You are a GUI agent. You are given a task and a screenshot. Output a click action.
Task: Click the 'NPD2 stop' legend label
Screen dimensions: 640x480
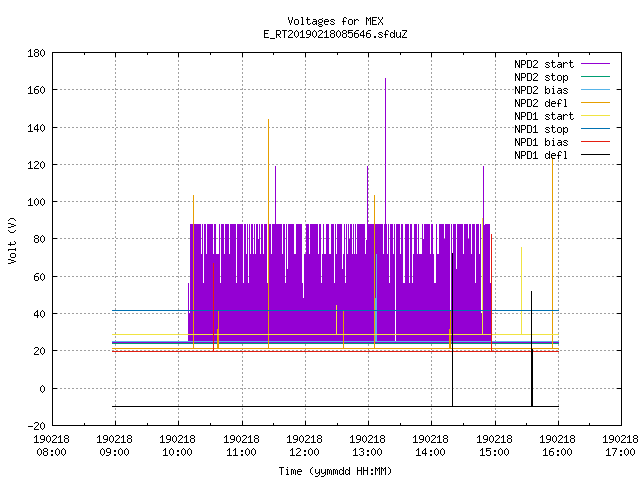[x=541, y=77]
